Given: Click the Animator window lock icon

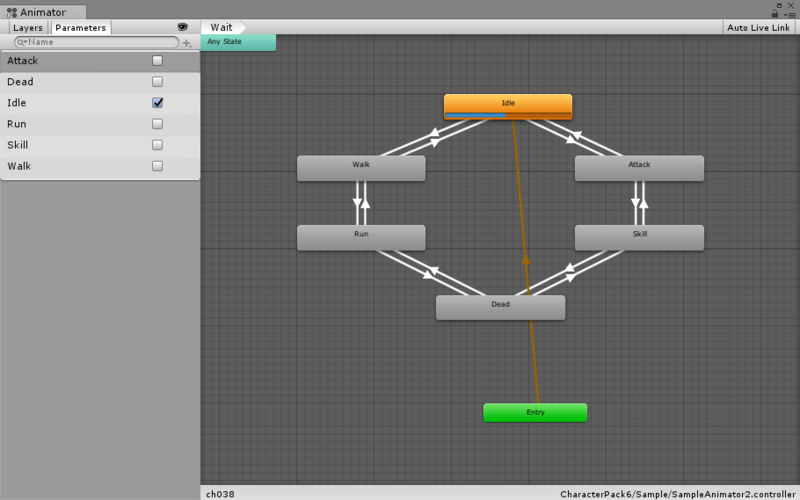Looking at the screenshot, I should pyautogui.click(x=775, y=14).
